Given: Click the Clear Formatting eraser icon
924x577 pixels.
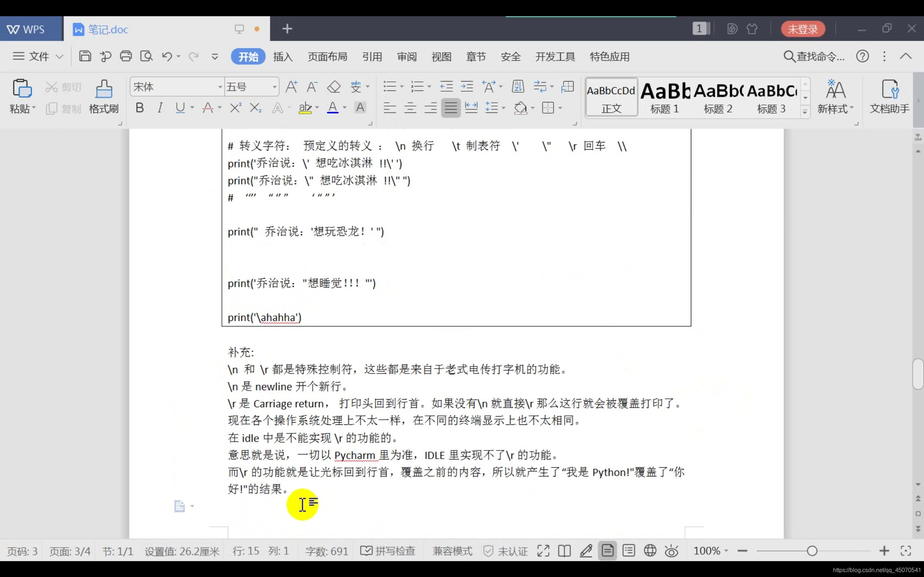Looking at the screenshot, I should coord(334,87).
